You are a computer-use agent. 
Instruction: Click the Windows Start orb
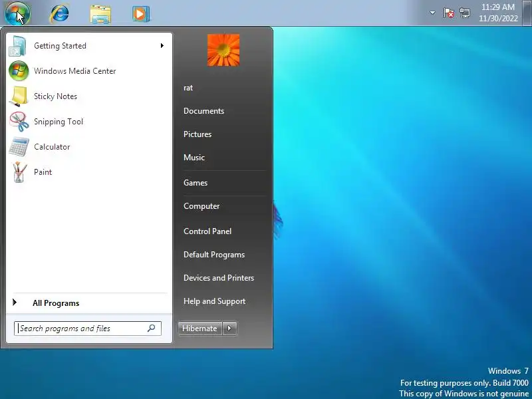click(18, 13)
